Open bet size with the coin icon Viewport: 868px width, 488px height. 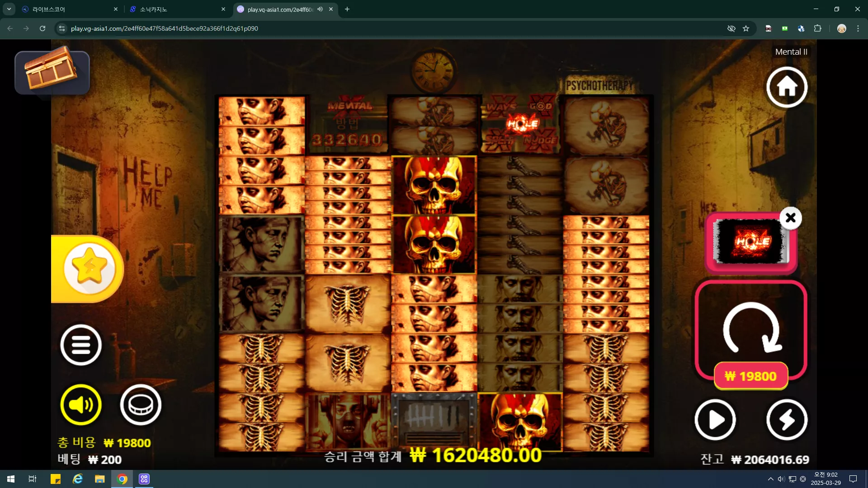tap(141, 405)
